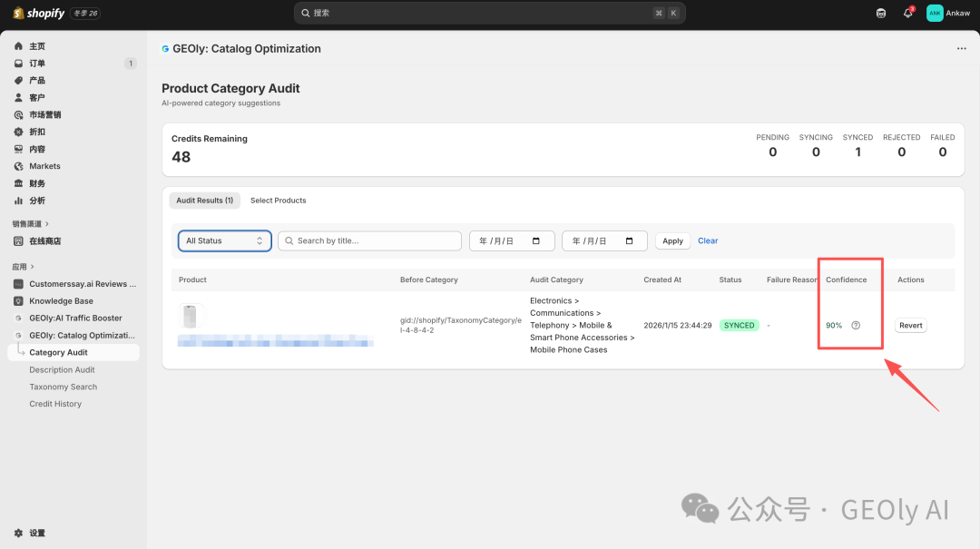Open GEOly:AI Traffic Booster app
The image size is (980, 549).
75,319
